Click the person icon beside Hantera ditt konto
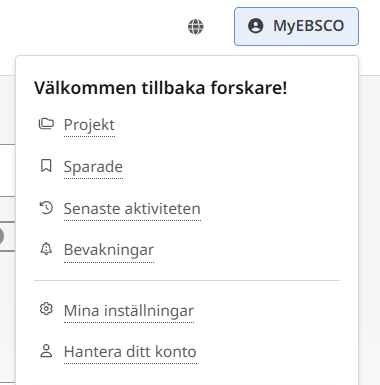The width and height of the screenshot is (380, 385). tap(46, 351)
